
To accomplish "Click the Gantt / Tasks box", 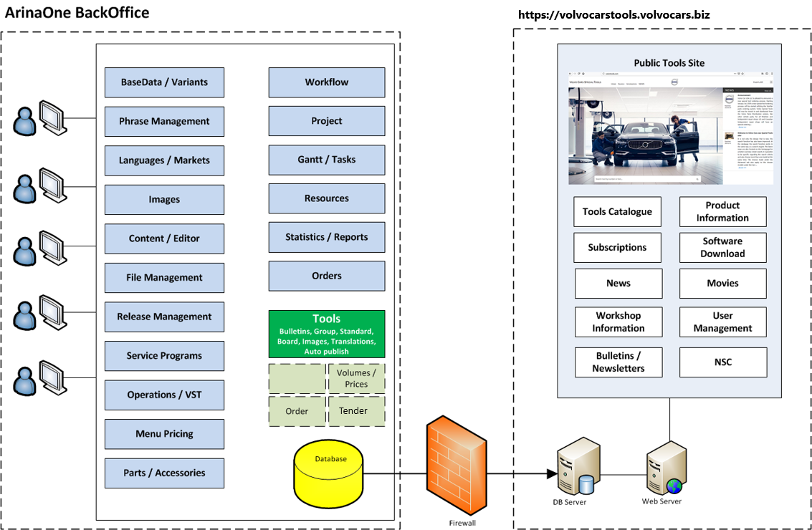I will click(326, 160).
